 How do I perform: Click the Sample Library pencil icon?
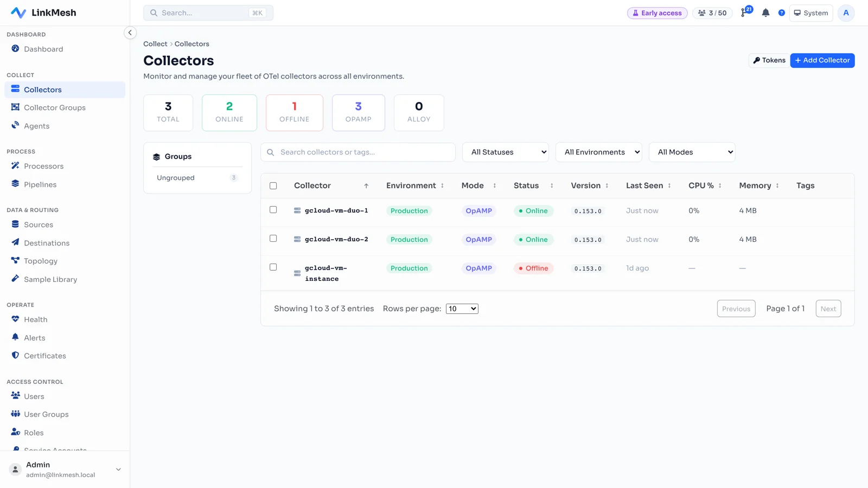pos(15,279)
